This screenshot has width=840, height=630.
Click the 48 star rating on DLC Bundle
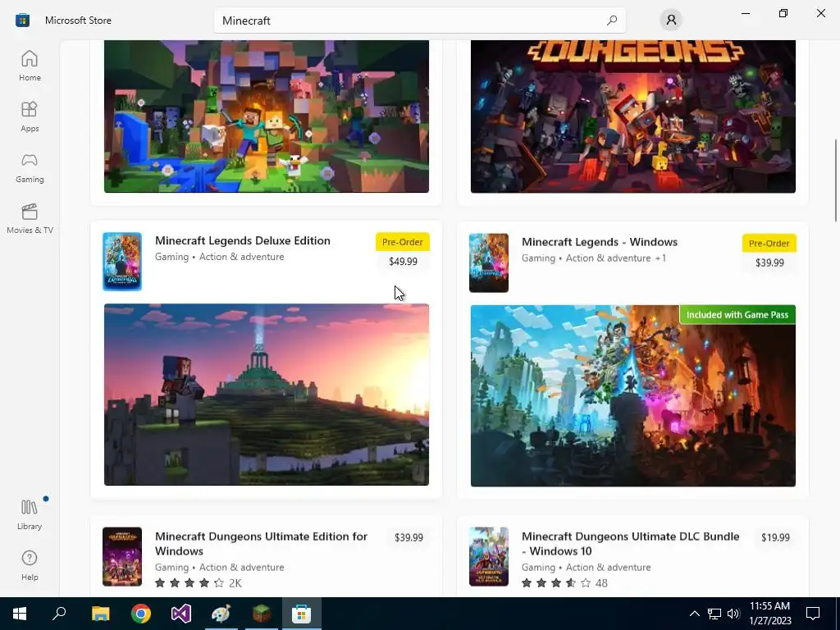pos(564,583)
